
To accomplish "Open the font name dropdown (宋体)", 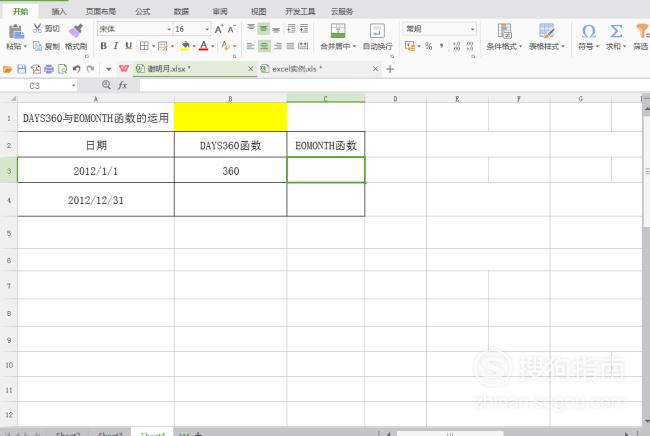I will point(169,29).
